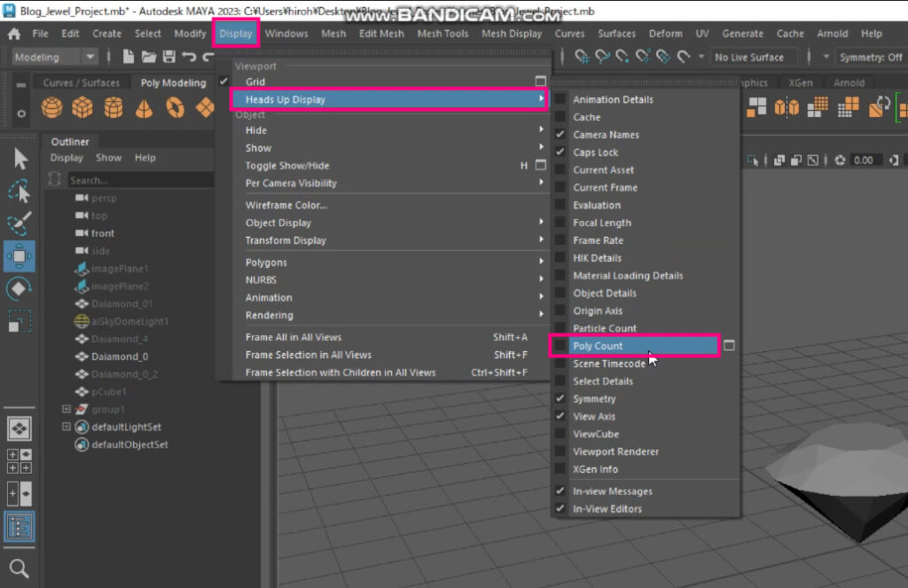Switch to Poly Modeling shelf tab
Image resolution: width=908 pixels, height=588 pixels.
pyautogui.click(x=173, y=82)
